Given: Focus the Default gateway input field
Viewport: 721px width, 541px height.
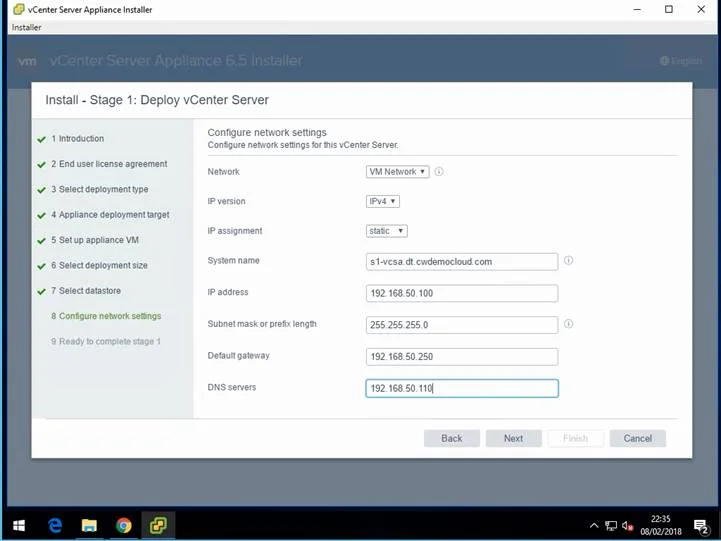Looking at the screenshot, I should pyautogui.click(x=462, y=357).
